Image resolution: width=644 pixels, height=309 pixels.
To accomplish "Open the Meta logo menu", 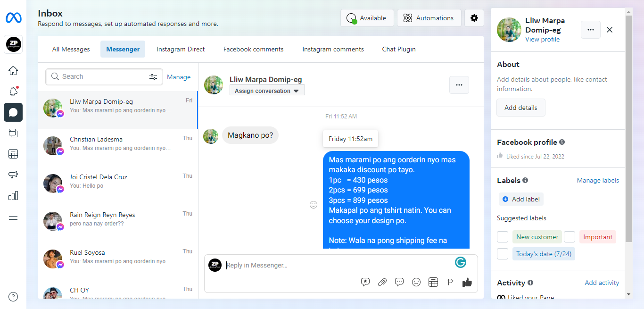I will pyautogui.click(x=13, y=18).
